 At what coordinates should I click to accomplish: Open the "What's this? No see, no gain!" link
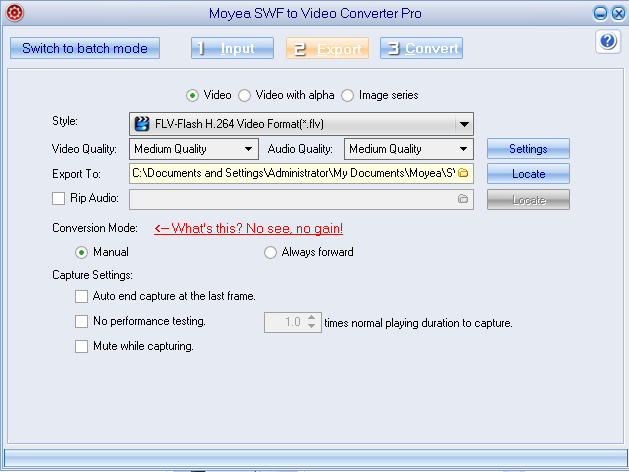coord(249,228)
